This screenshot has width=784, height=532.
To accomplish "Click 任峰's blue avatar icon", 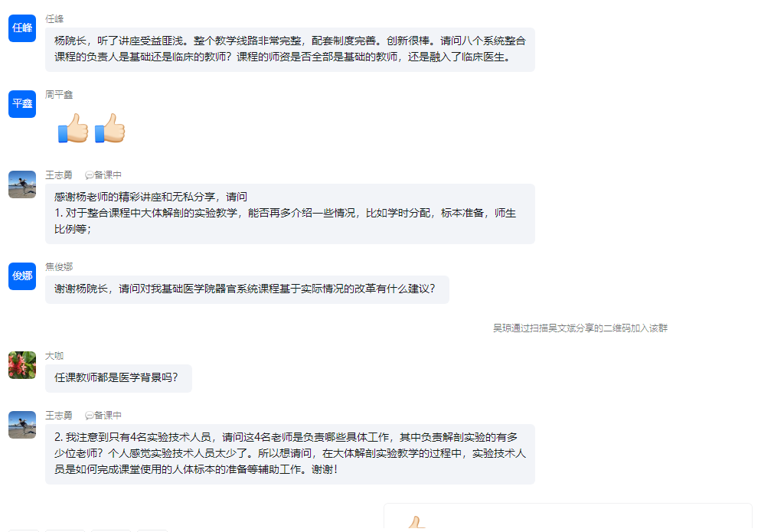I will click(22, 28).
